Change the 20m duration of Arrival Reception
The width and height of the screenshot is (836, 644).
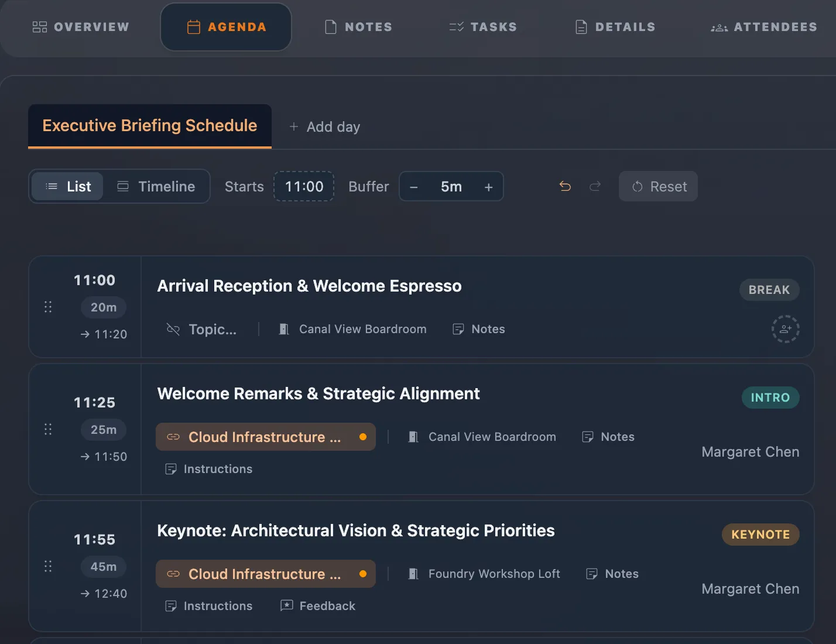[x=104, y=307]
